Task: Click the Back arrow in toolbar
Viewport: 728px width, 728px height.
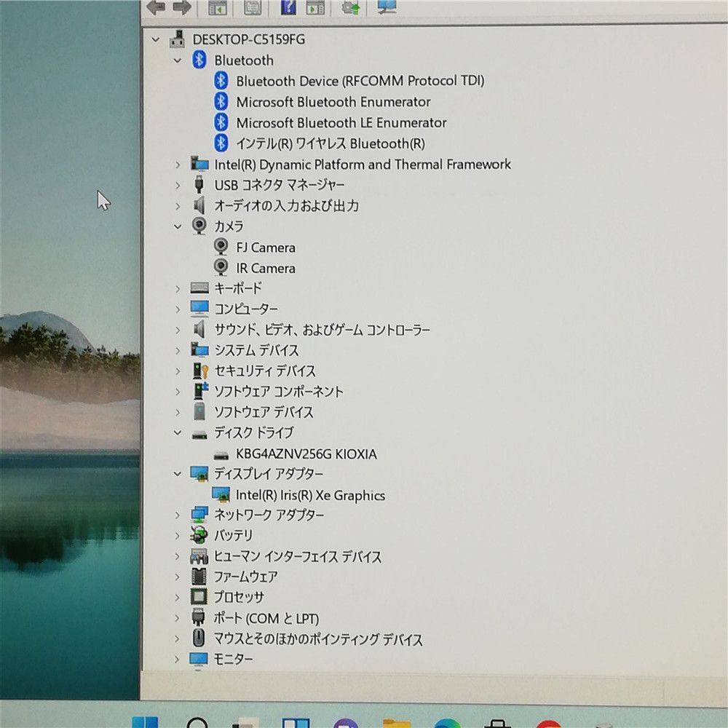Action: (156, 7)
